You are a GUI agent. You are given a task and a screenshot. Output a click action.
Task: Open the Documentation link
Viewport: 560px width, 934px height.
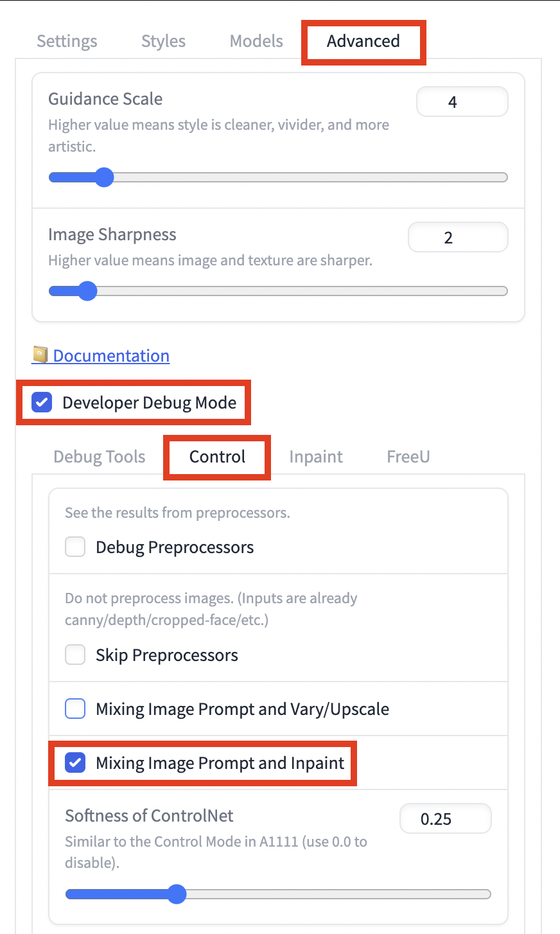coord(111,356)
